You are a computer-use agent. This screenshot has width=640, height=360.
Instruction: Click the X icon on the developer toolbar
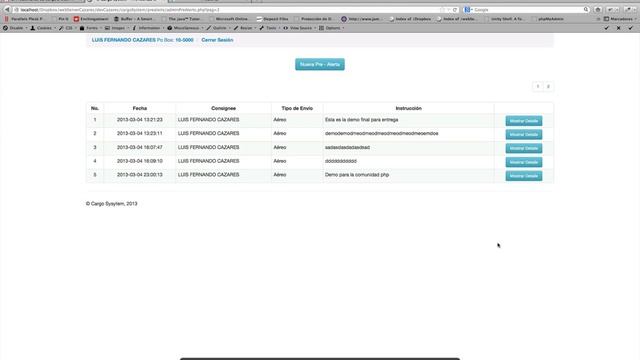618,28
